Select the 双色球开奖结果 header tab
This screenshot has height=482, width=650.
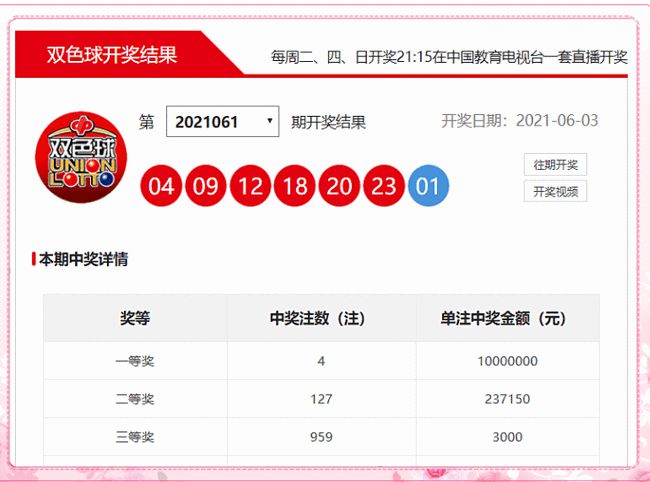112,55
